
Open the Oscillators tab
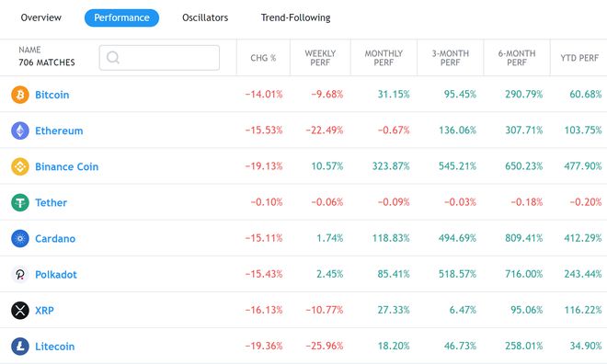point(205,17)
